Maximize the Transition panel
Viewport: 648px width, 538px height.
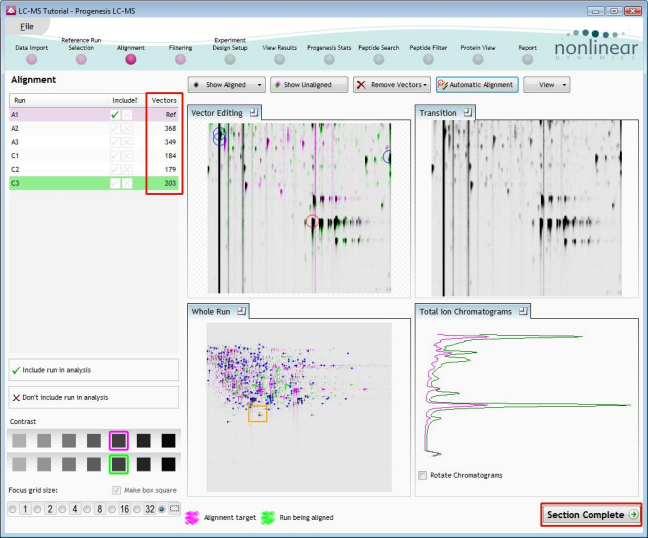click(x=468, y=112)
